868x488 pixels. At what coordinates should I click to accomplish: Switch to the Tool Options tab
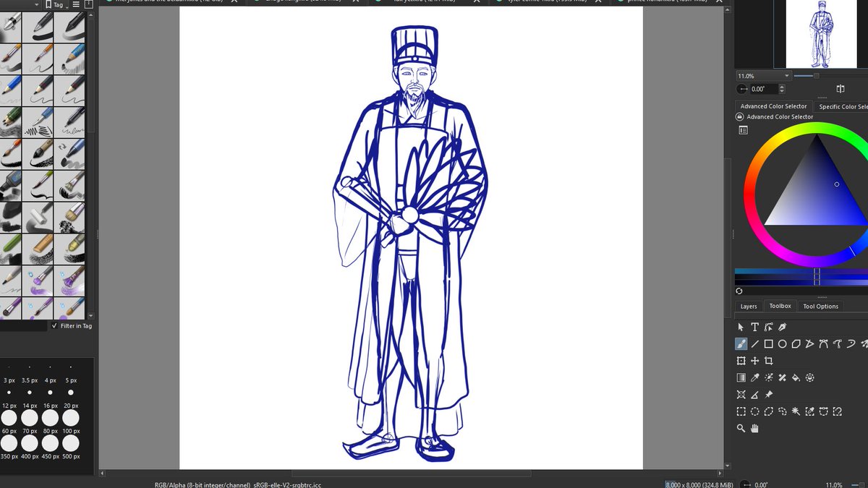click(x=820, y=306)
